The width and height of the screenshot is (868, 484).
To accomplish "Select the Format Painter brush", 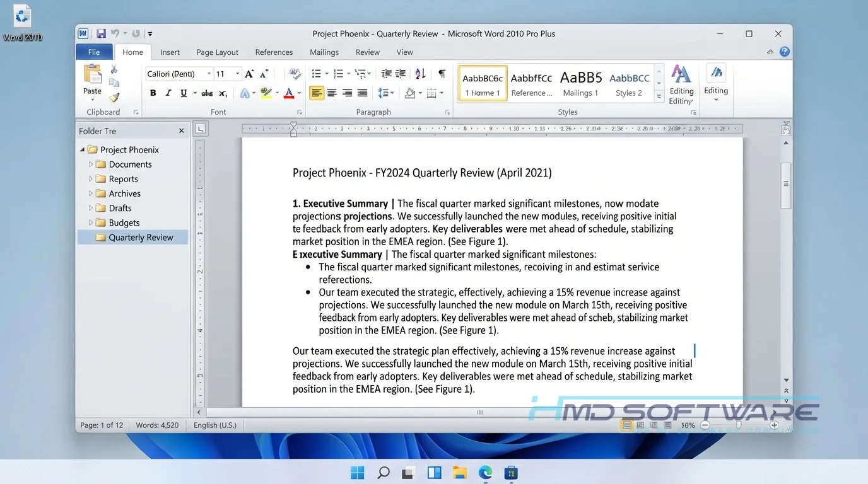I will (x=114, y=98).
